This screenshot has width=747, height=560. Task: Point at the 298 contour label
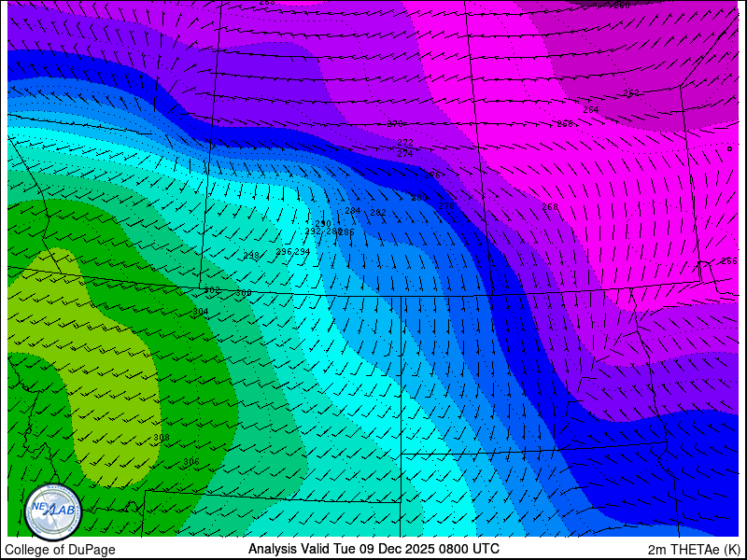click(251, 256)
